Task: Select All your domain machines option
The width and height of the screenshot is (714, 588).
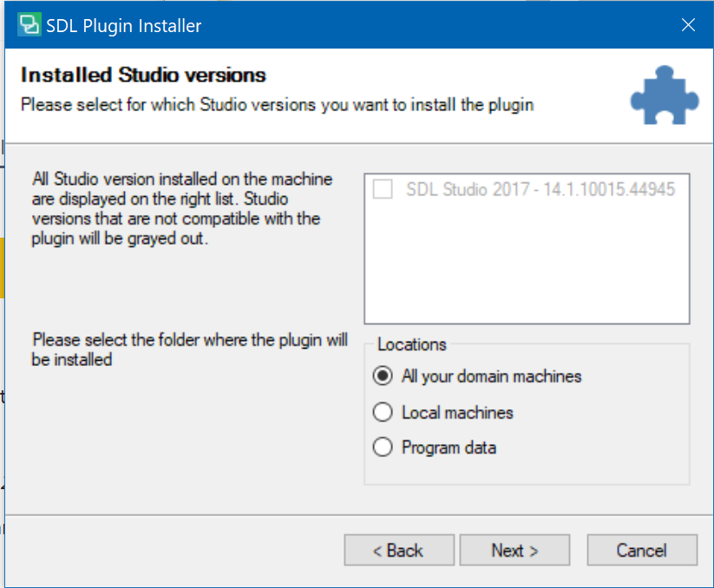Action: [x=383, y=376]
